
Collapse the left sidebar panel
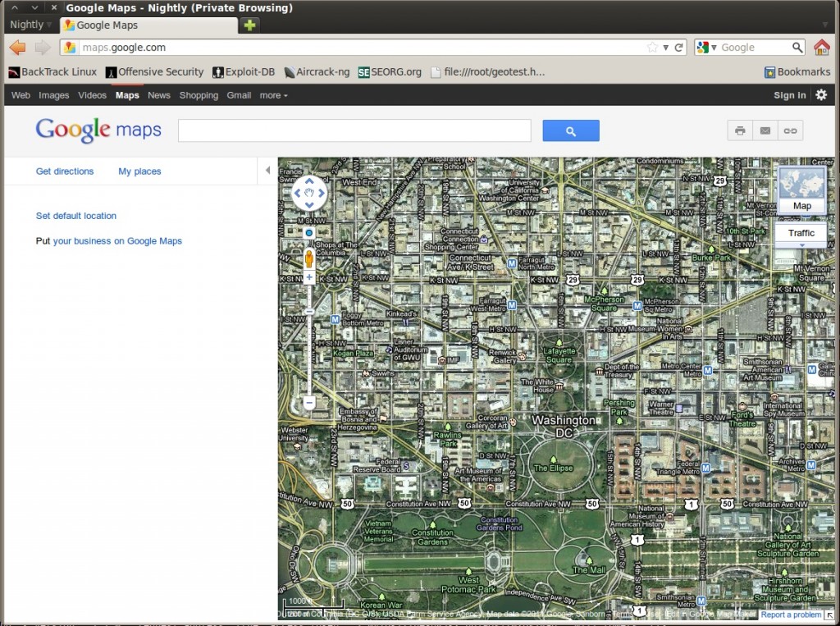point(267,171)
